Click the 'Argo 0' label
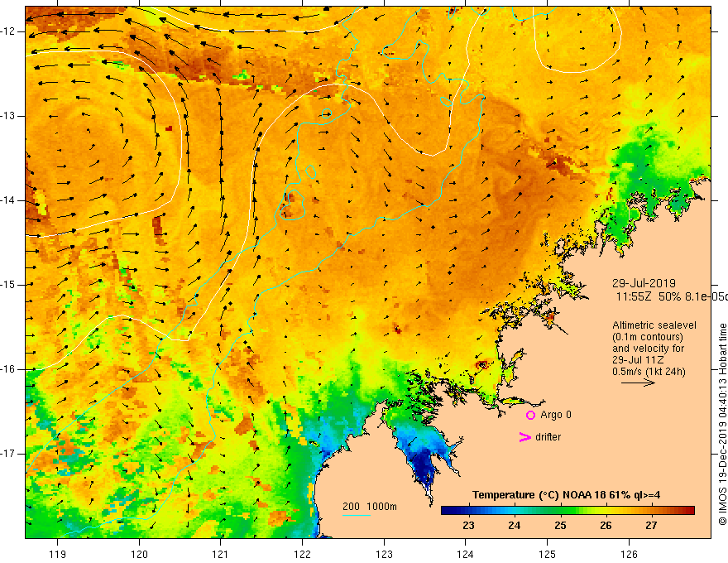Image resolution: width=728 pixels, height=563 pixels. [555, 415]
